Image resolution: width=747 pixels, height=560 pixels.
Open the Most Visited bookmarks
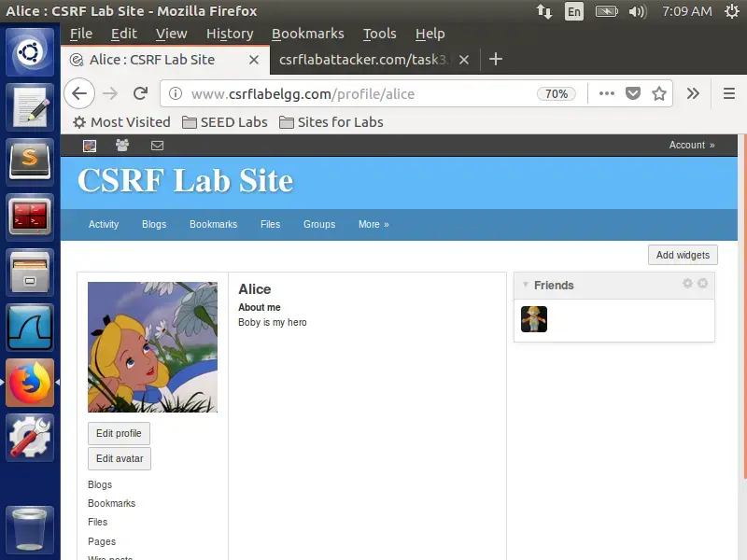point(122,122)
